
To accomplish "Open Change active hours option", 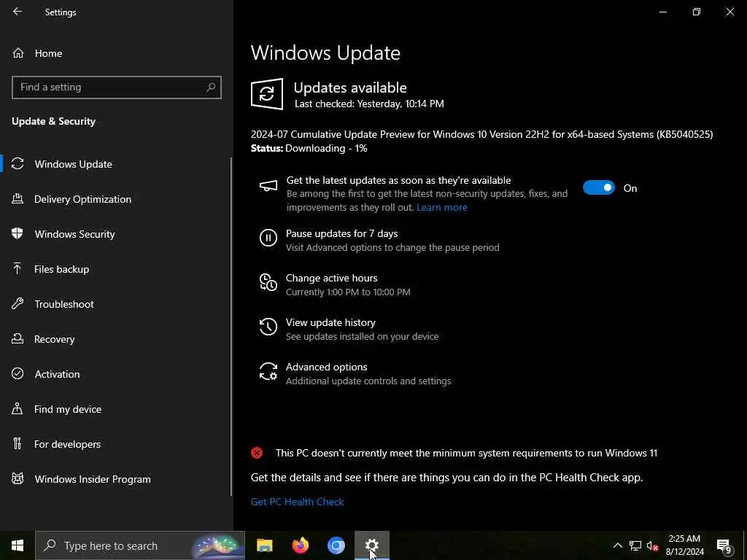I will (332, 278).
